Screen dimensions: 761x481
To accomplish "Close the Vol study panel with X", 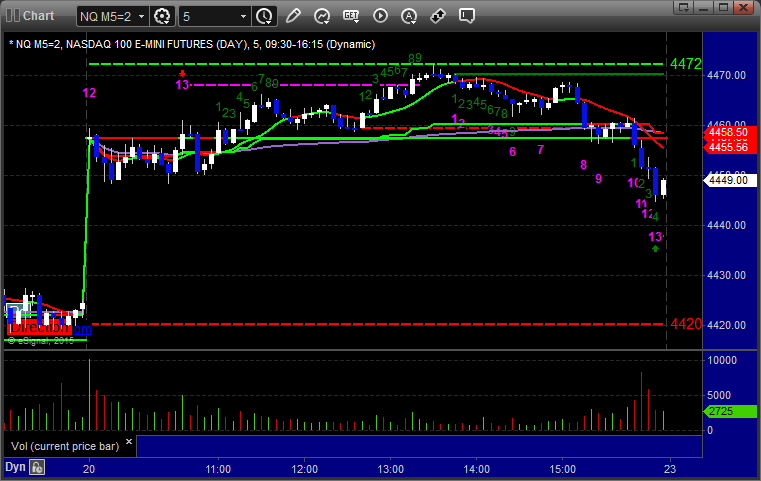I will pyautogui.click(x=129, y=442).
